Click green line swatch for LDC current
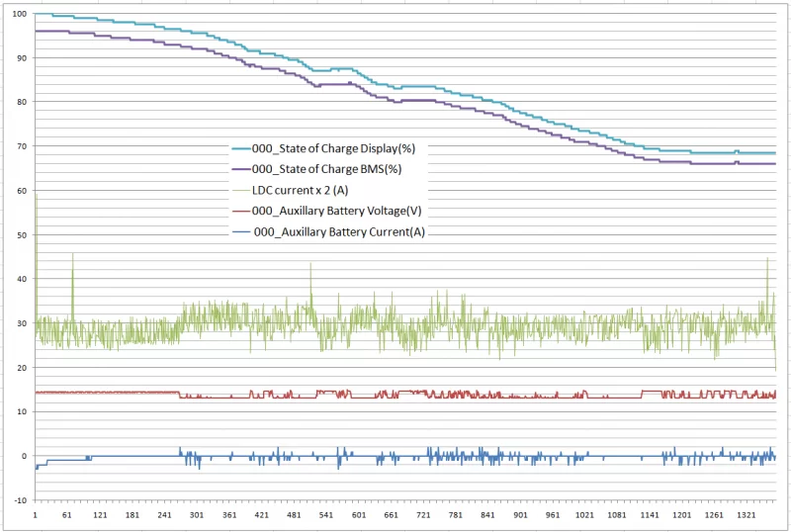This screenshot has height=532, width=791. click(x=240, y=190)
